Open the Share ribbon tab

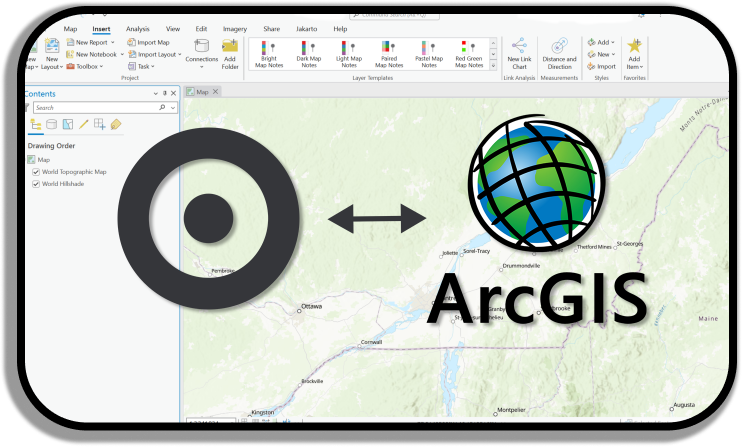tap(272, 29)
